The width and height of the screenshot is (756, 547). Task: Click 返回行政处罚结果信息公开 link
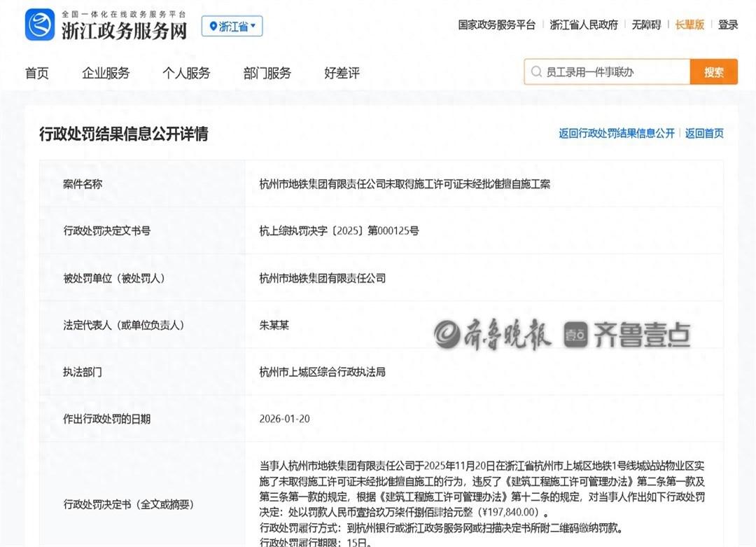pyautogui.click(x=617, y=133)
